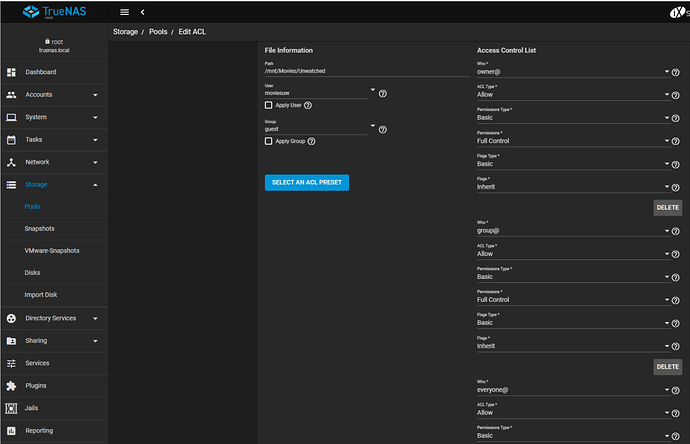This screenshot has width=690, height=444.
Task: Delete the owner@ ACL entry
Action: coord(668,207)
